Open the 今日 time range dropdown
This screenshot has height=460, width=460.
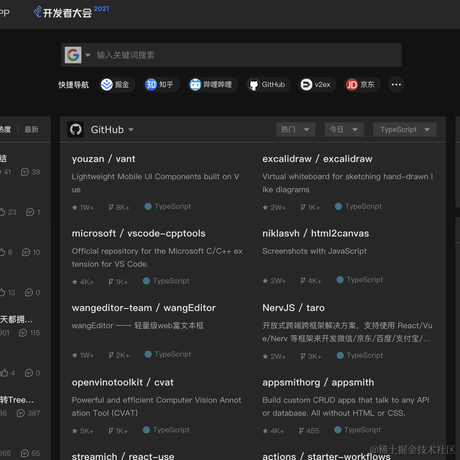[x=344, y=129]
